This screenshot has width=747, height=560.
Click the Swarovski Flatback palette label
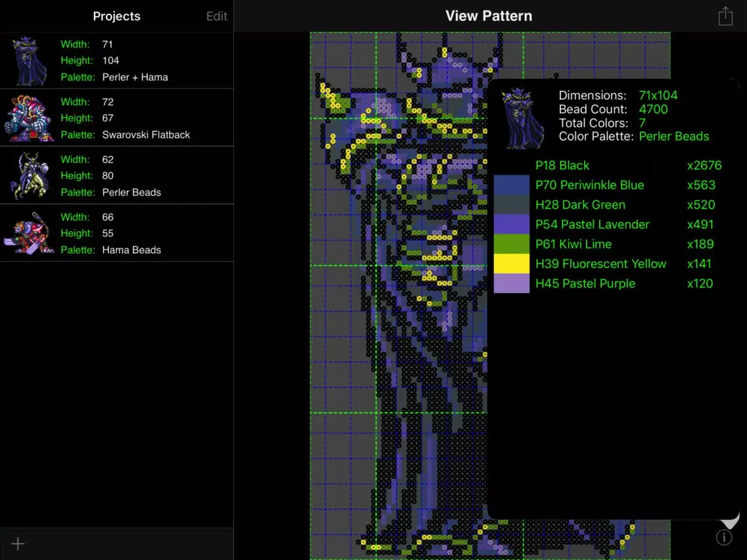(x=146, y=135)
